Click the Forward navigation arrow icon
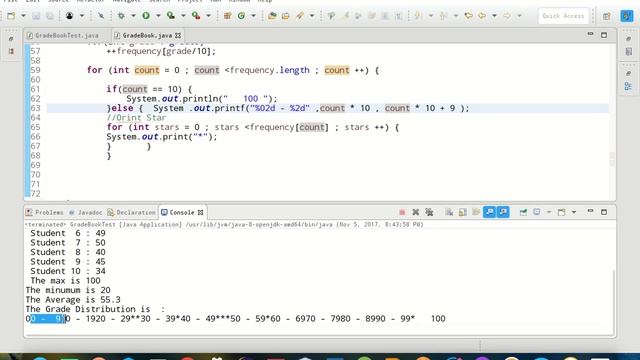 507,16
